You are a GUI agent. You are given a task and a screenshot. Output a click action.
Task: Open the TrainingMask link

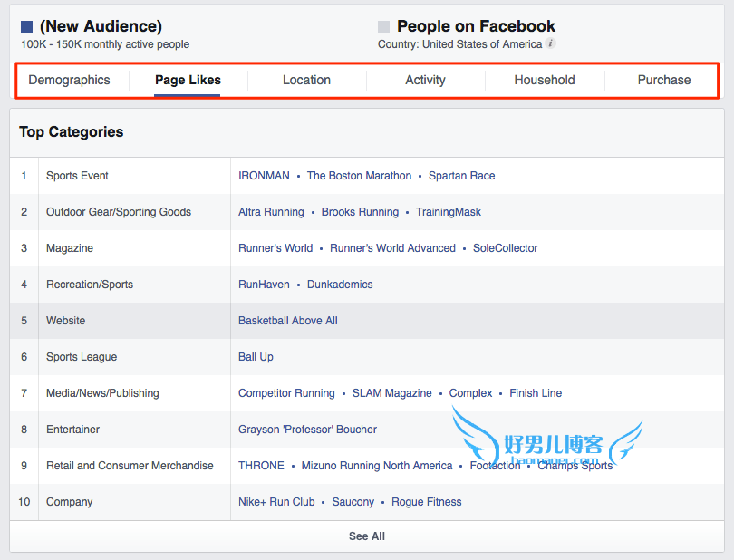[449, 212]
